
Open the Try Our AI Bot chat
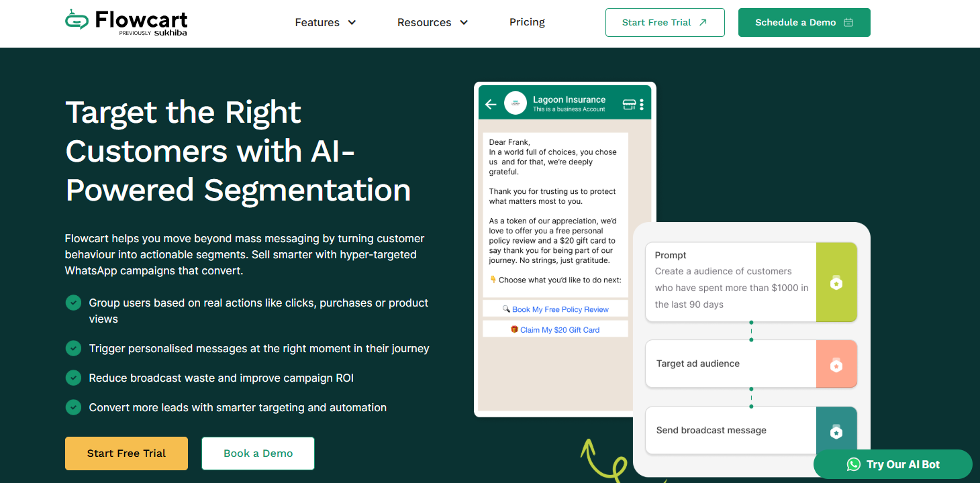pyautogui.click(x=893, y=464)
